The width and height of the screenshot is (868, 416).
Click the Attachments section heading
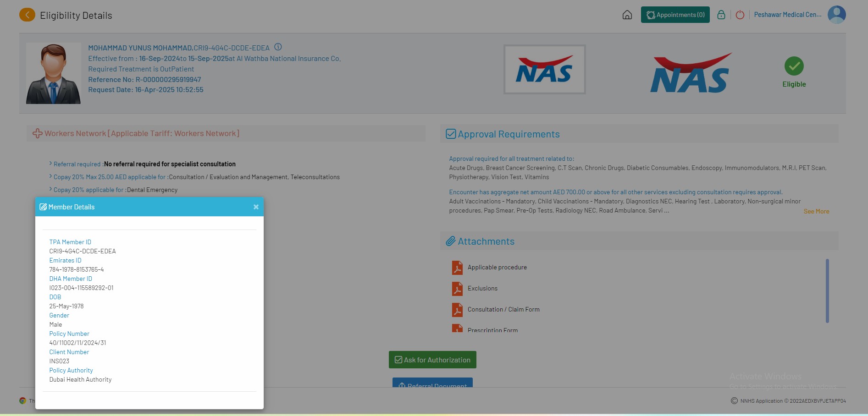486,241
